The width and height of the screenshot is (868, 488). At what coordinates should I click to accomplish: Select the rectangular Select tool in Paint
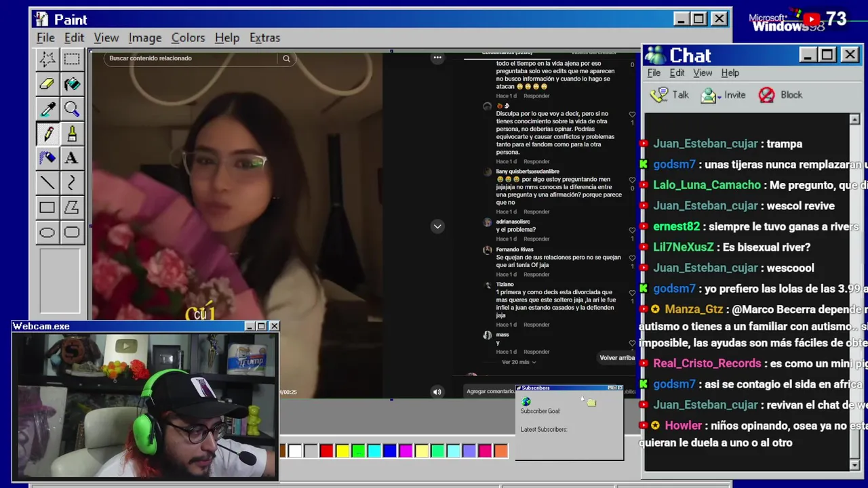tap(71, 60)
